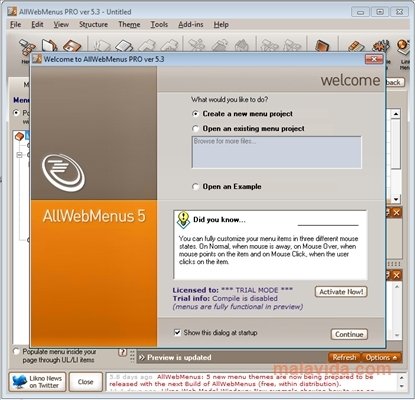415x400 pixels.
Task: Click the Activate Now! button
Action: pos(341,292)
